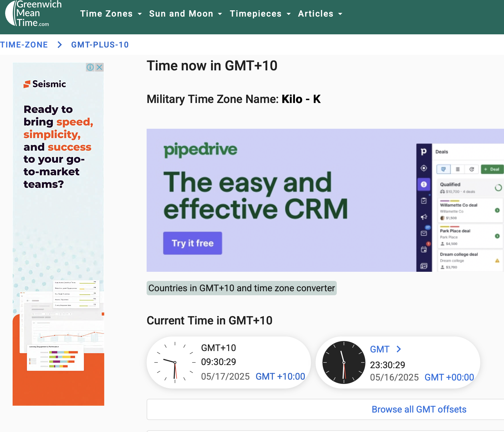This screenshot has height=432, width=504.
Task: Click the dark GMT analog clock
Action: [x=344, y=362]
